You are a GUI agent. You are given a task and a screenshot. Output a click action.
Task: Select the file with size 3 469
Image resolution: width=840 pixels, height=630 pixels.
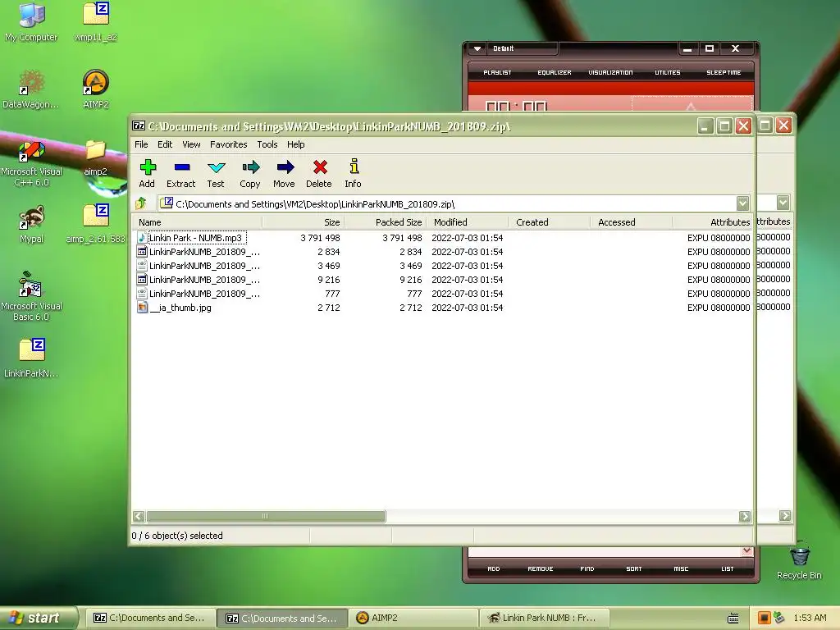(x=199, y=266)
